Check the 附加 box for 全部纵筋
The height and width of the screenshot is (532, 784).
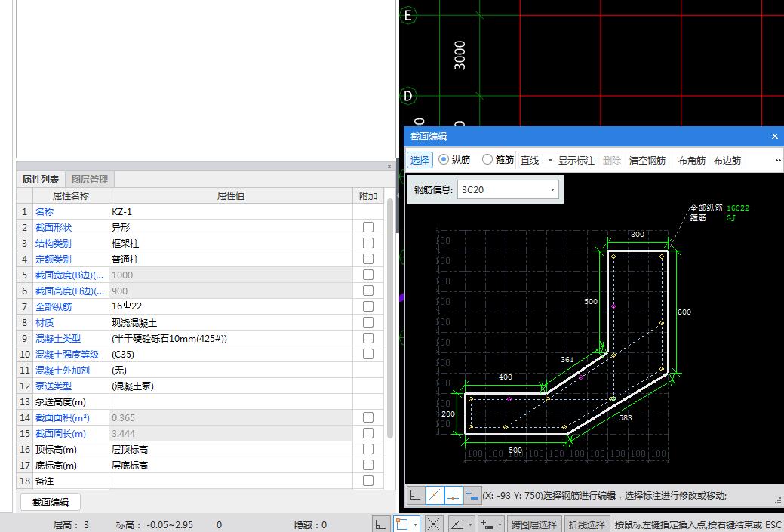tap(368, 306)
